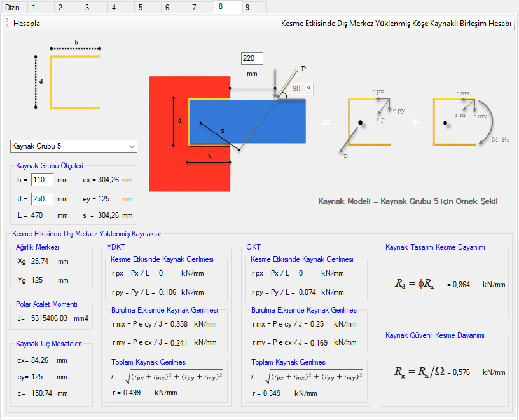Click the Kaynak Modeli caption text
519x420 pixels.
pos(408,201)
